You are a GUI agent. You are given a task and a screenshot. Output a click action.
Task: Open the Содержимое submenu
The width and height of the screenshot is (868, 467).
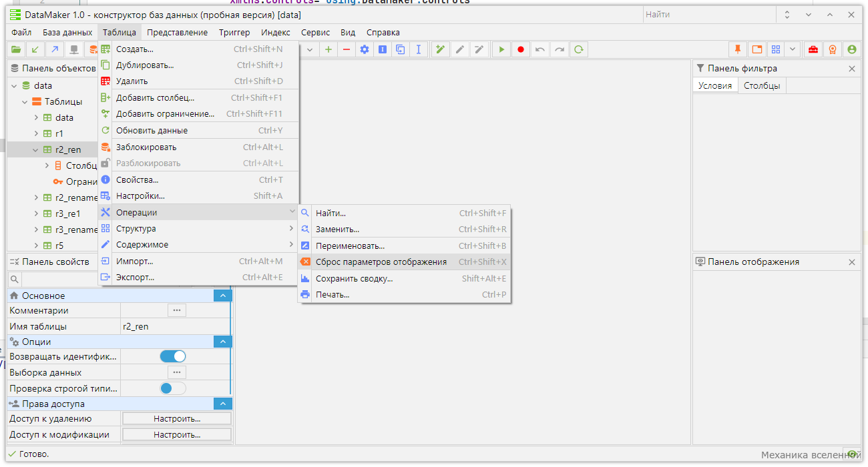click(198, 245)
